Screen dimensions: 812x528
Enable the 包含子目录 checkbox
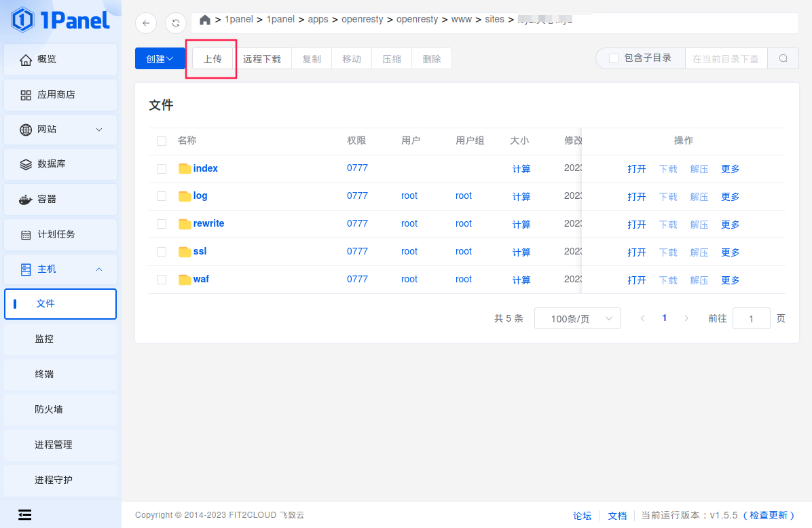tap(614, 58)
